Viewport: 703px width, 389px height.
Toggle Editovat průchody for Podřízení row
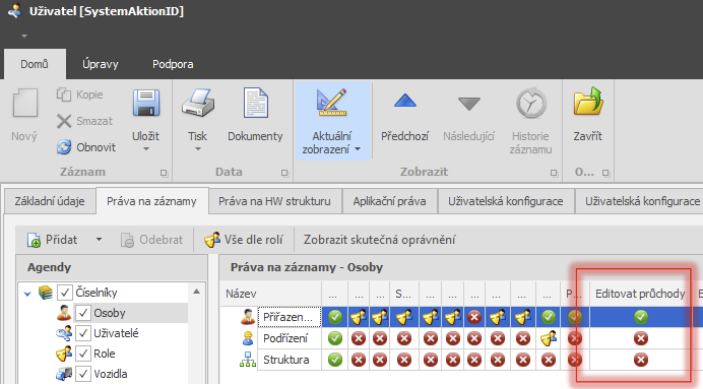(x=641, y=338)
